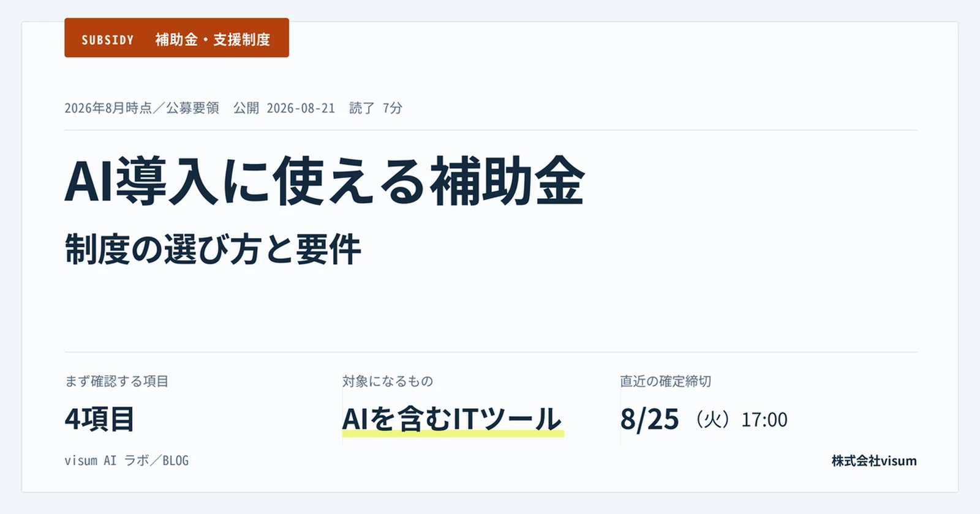
Task: Open the visum AI ラボ／BLOG footer link
Action: 127,461
